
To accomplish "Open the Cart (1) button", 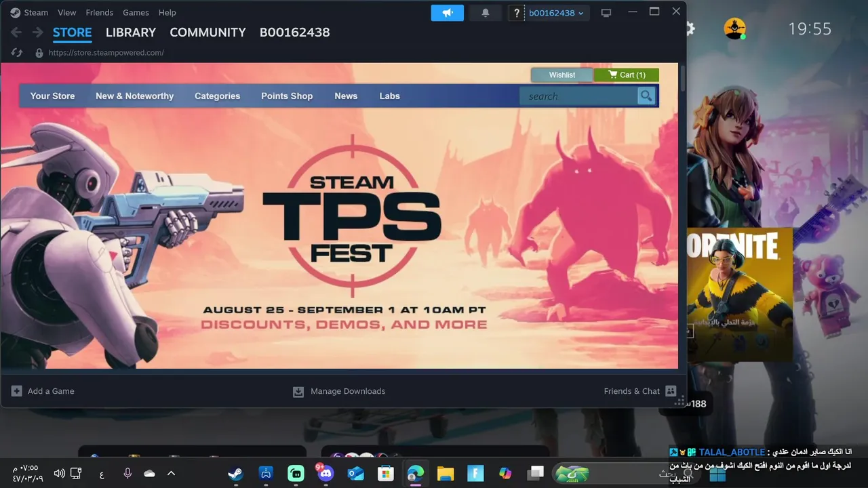I will point(627,75).
